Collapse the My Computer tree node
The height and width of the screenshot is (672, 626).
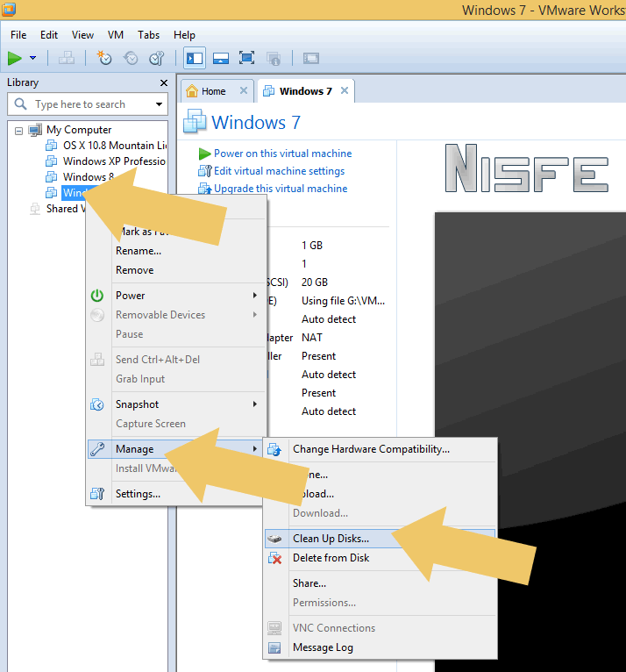18,130
